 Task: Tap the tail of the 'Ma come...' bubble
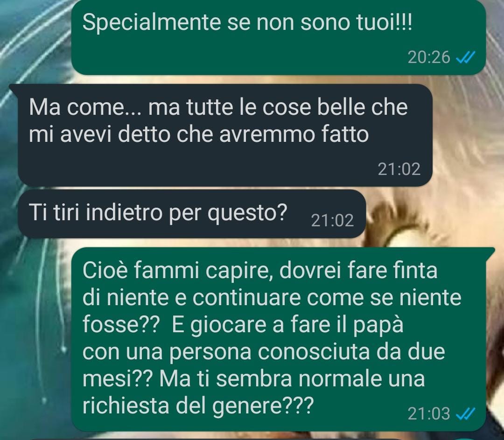click(x=14, y=88)
